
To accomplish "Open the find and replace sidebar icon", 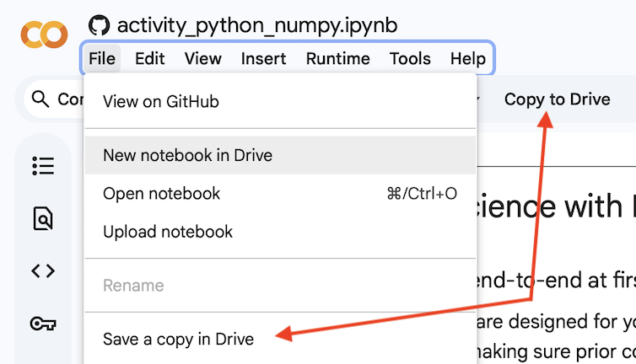I will point(43,218).
